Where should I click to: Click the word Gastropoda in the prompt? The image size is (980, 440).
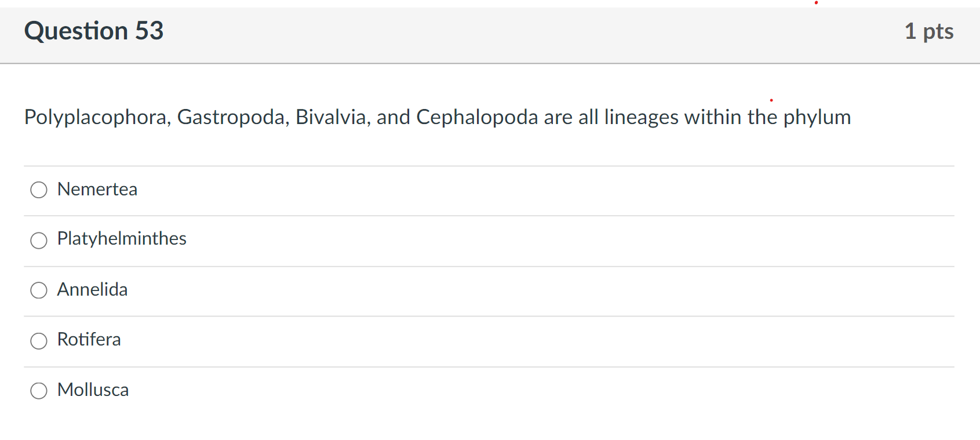pos(234,117)
